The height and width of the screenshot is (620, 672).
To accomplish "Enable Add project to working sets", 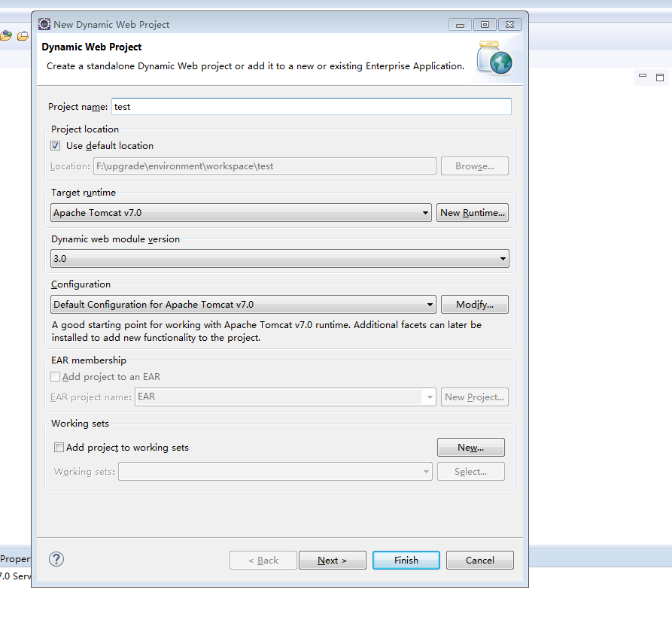I will point(59,448).
